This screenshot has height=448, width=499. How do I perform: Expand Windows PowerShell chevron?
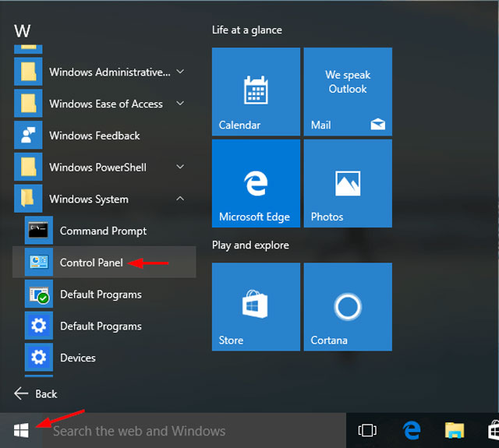click(180, 167)
